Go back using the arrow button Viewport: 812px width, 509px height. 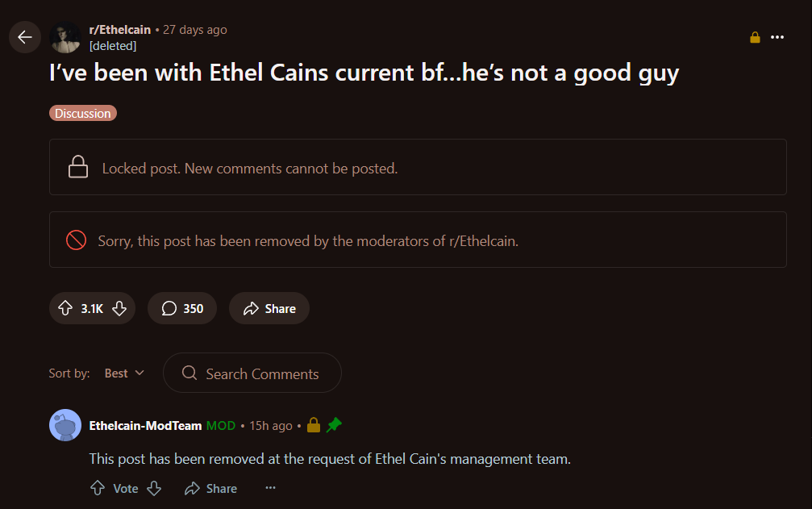point(25,37)
